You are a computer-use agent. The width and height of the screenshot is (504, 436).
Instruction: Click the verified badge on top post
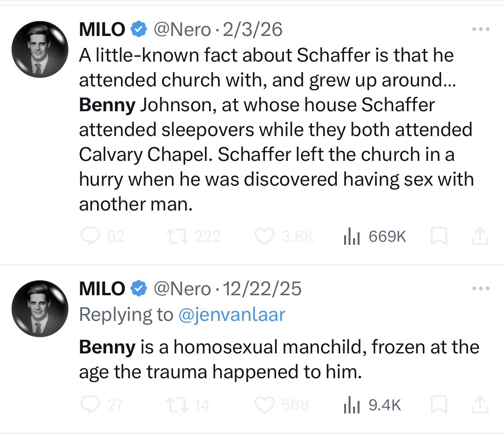(138, 30)
